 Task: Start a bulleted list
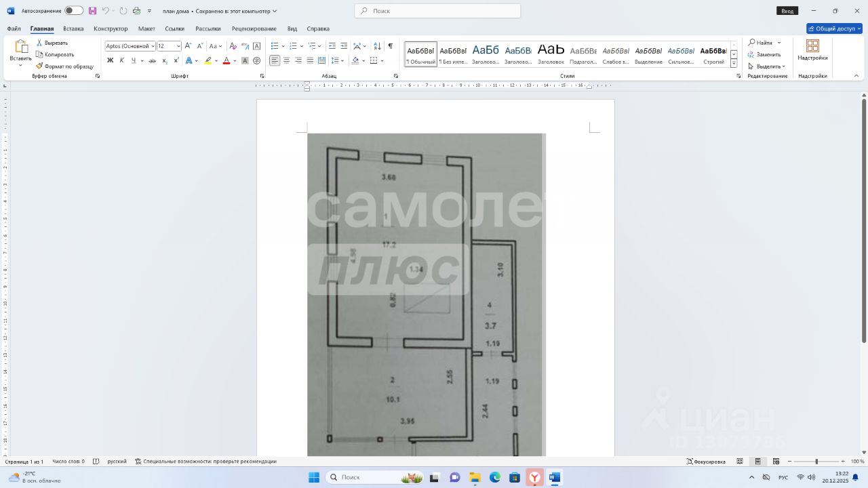[x=275, y=46]
